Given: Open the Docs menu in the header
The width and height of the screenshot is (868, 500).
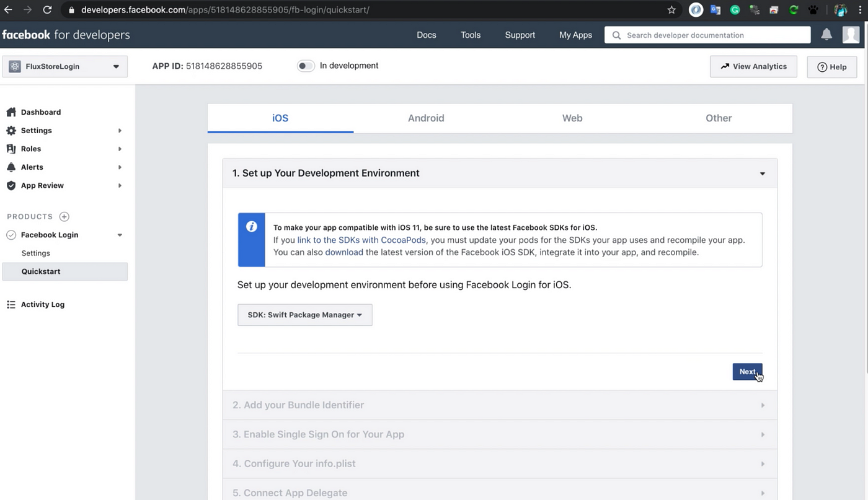Looking at the screenshot, I should 427,35.
